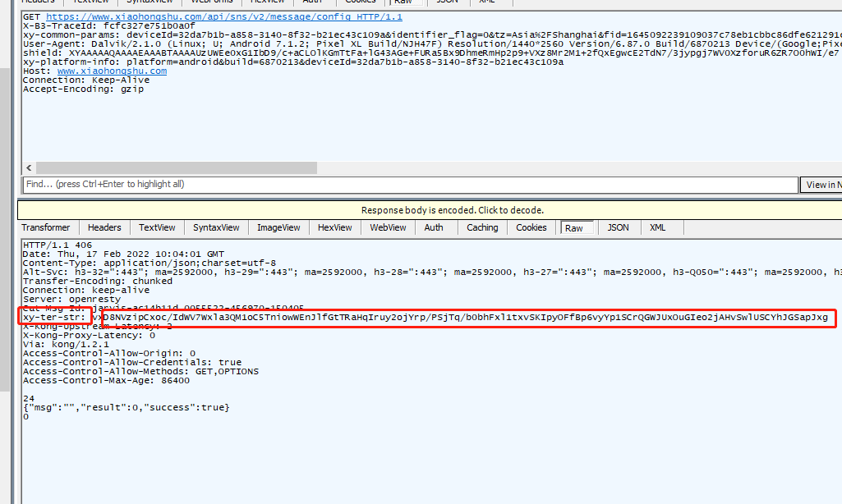842x504 pixels.
Task: Click the xy-platform-info header line
Action: 293,62
